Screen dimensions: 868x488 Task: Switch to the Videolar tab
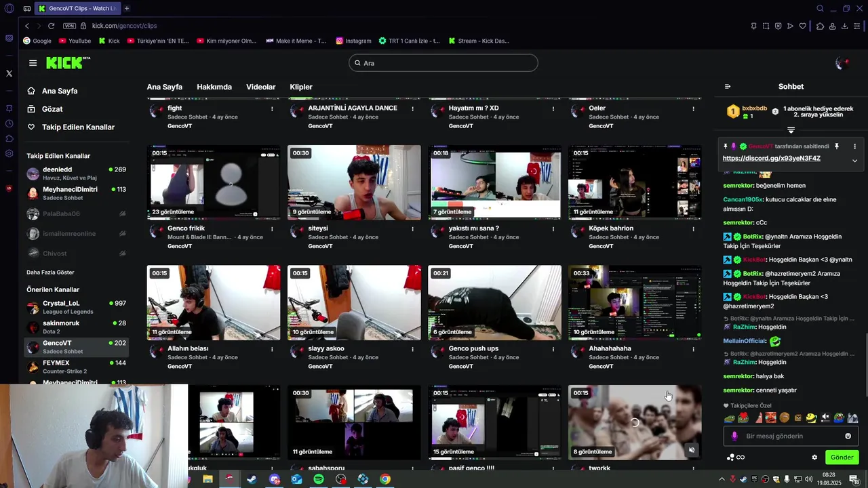coord(260,87)
